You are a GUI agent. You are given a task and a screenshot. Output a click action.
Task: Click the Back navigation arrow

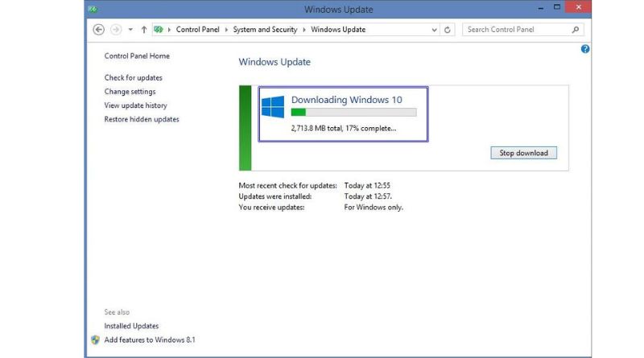pyautogui.click(x=98, y=30)
